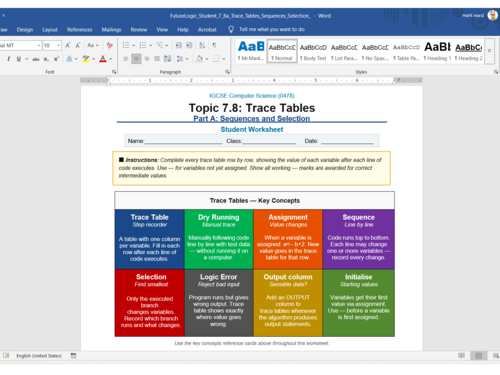Switch to the Layout tab
500x375 pixels.
coord(50,30)
